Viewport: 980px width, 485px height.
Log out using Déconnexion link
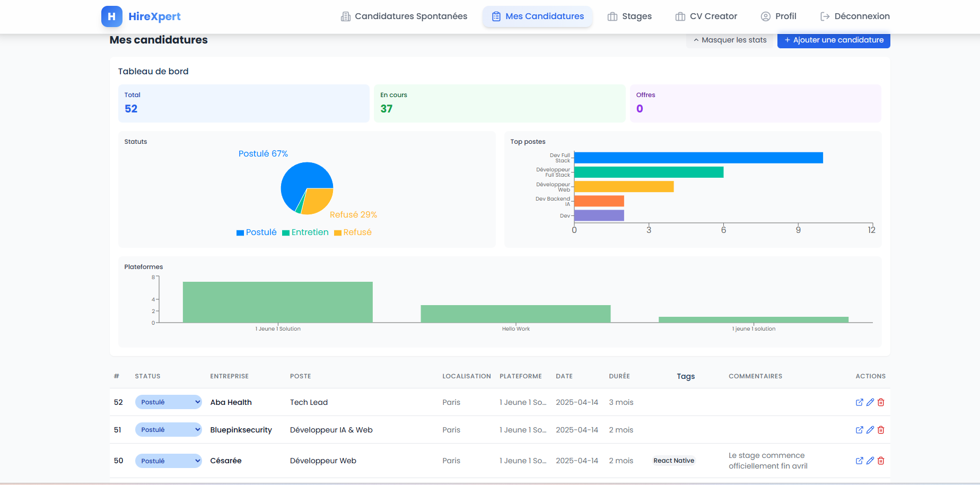pos(855,16)
